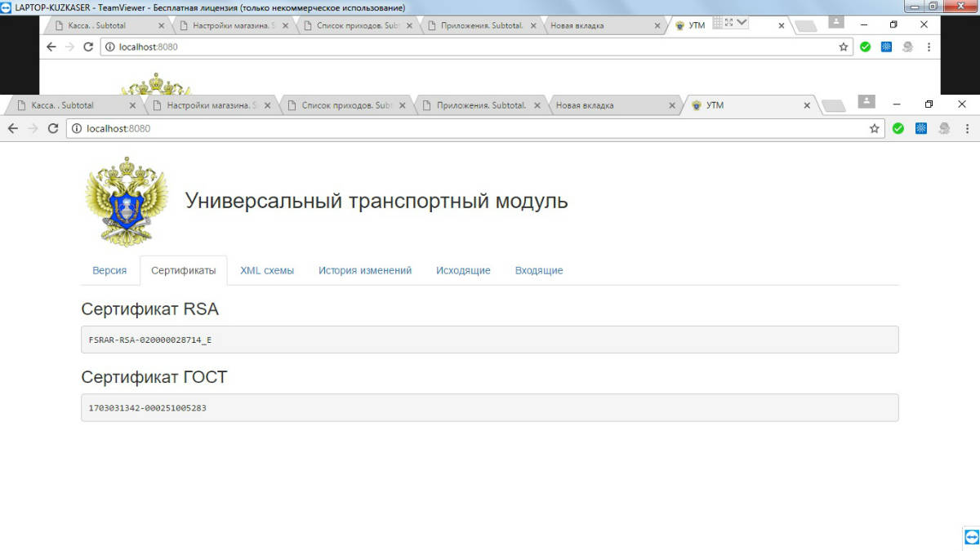This screenshot has height=551, width=980.
Task: Open the lower browser's three-dot Chrome menu
Action: [x=968, y=128]
